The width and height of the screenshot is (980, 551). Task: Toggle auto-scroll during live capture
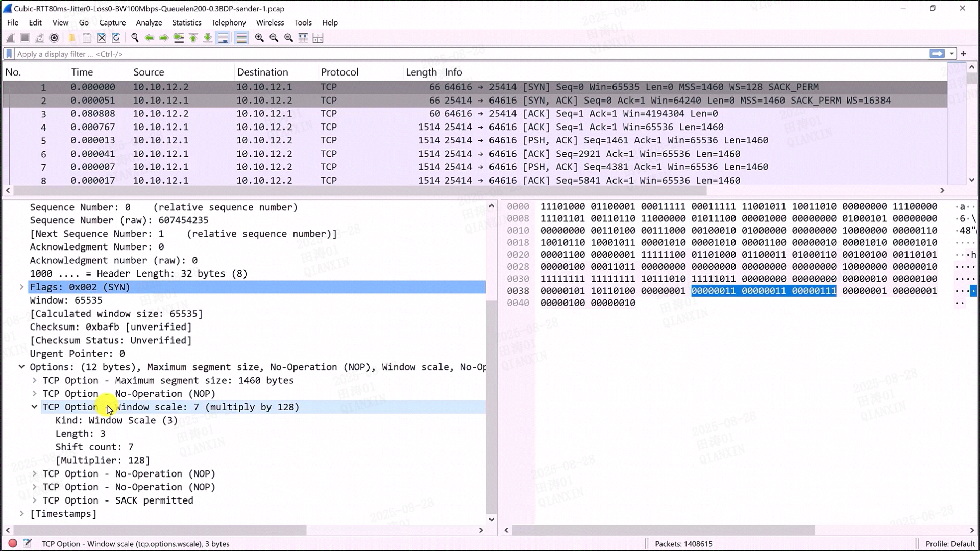tap(223, 38)
